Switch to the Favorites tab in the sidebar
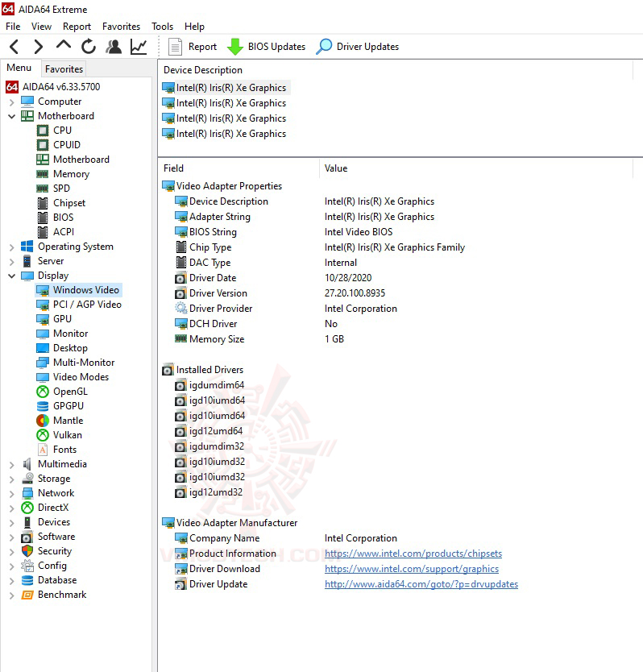643x672 pixels. click(x=64, y=69)
